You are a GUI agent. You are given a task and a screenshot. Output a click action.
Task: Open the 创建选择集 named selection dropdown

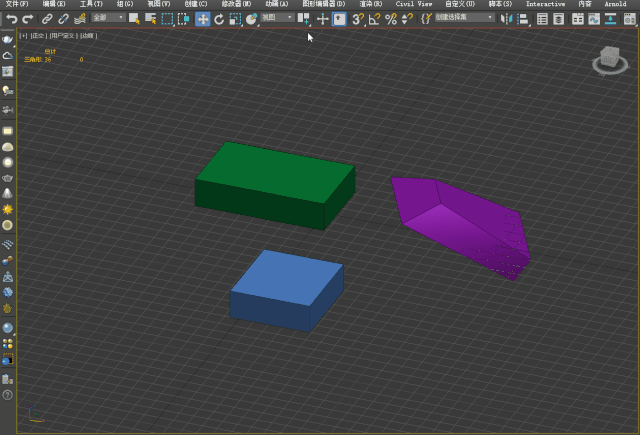coord(464,18)
